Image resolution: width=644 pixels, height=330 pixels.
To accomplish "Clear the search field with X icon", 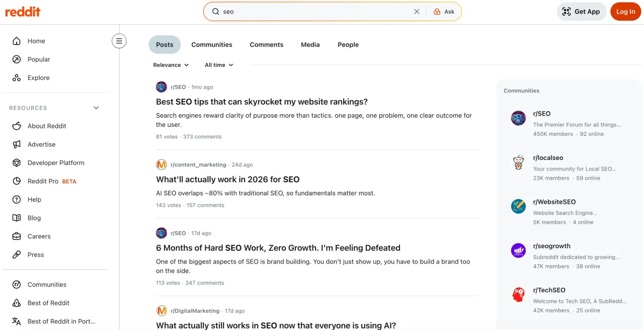I will 417,12.
